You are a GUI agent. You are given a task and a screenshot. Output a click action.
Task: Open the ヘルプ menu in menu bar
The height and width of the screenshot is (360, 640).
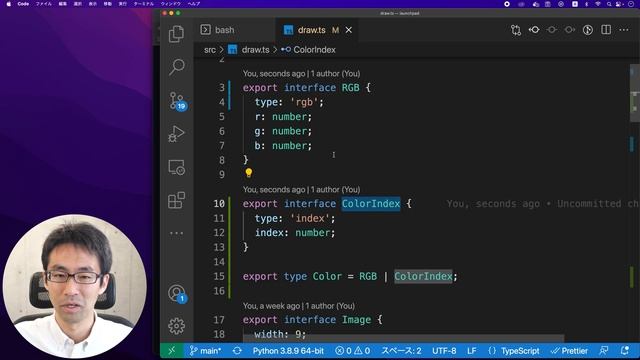[x=193, y=4]
